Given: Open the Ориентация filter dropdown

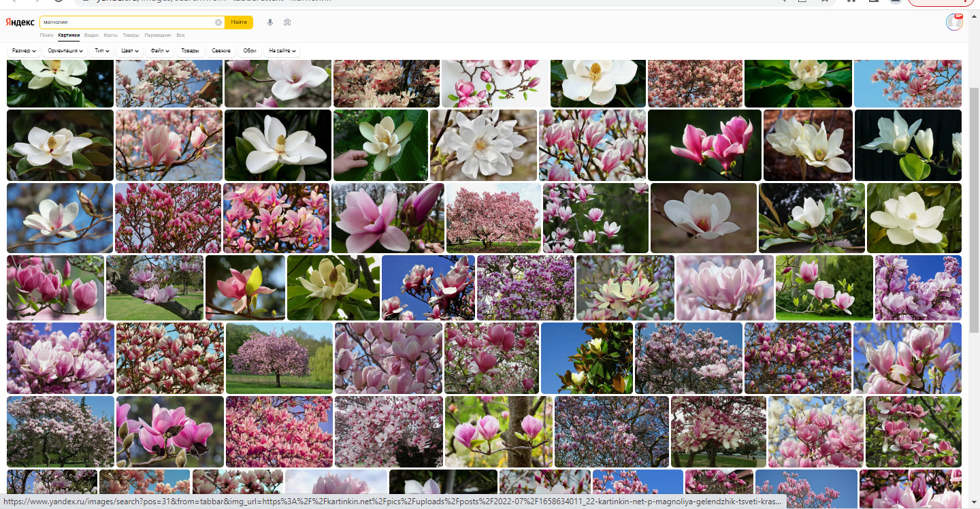Looking at the screenshot, I should click(65, 51).
